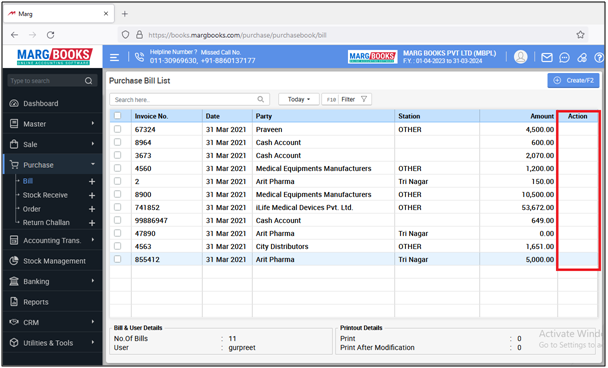Open the chat bubble icon in header
The height and width of the screenshot is (368, 608).
(564, 57)
